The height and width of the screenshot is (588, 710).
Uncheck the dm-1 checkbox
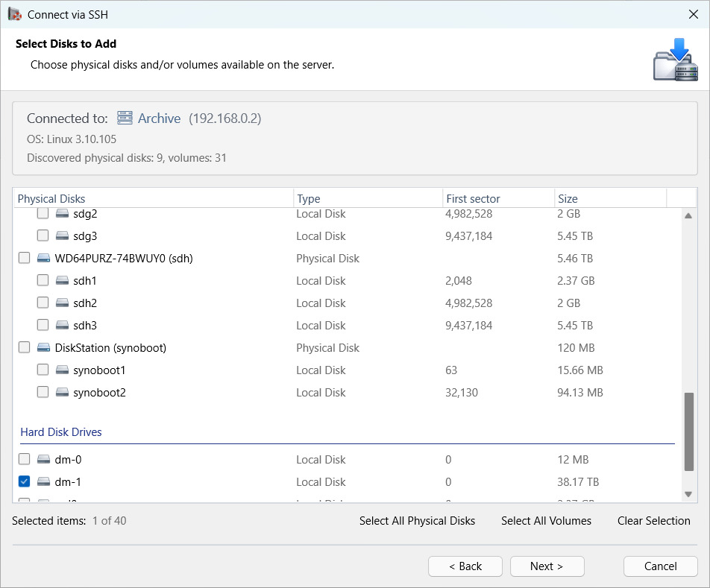click(x=24, y=481)
